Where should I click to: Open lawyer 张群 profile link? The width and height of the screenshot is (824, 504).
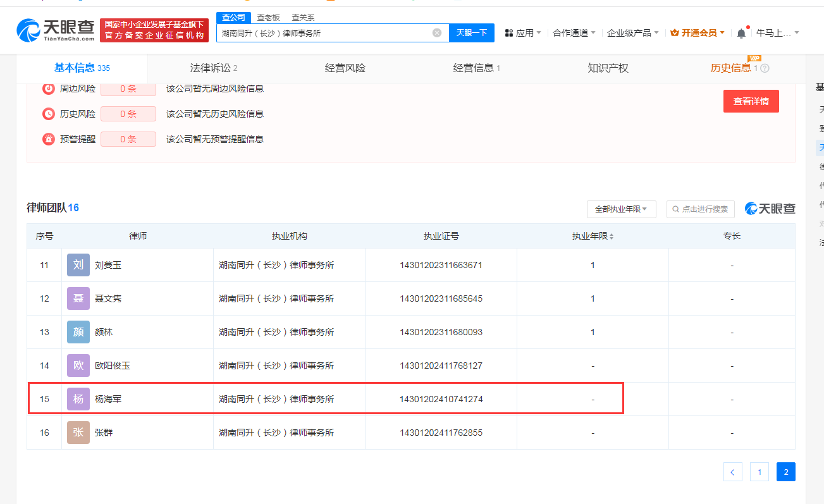104,433
